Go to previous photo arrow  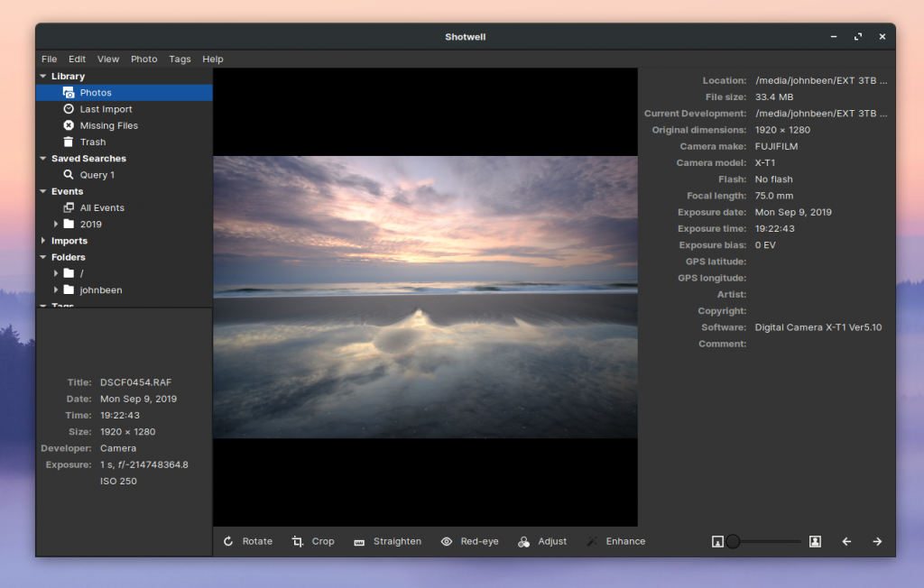[846, 541]
